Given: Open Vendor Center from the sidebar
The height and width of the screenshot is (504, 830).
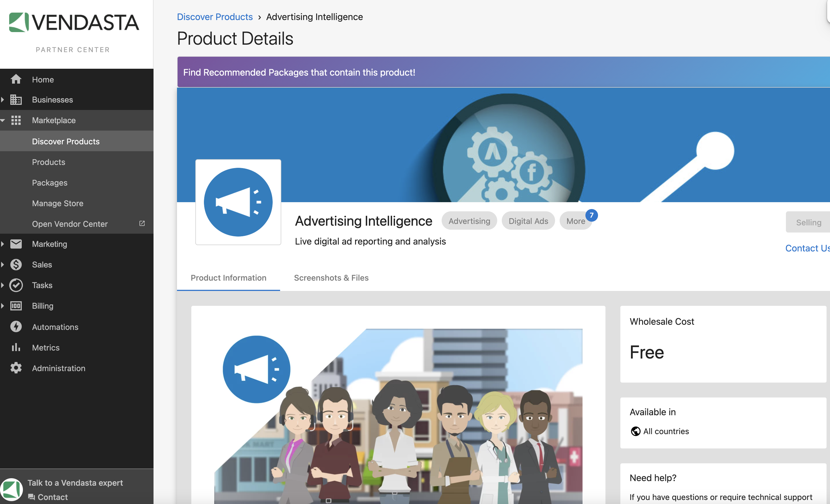Looking at the screenshot, I should point(77,224).
